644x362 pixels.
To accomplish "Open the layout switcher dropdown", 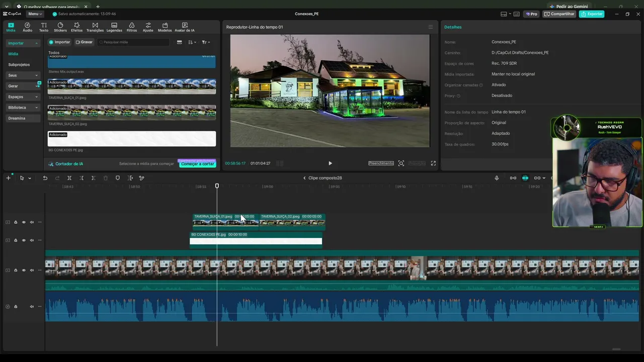I will (x=506, y=14).
